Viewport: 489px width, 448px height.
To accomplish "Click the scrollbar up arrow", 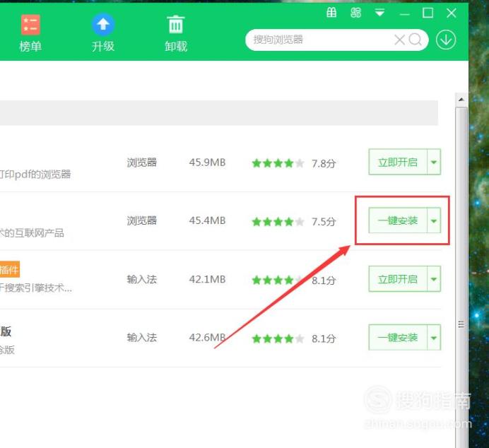I will pyautogui.click(x=461, y=100).
